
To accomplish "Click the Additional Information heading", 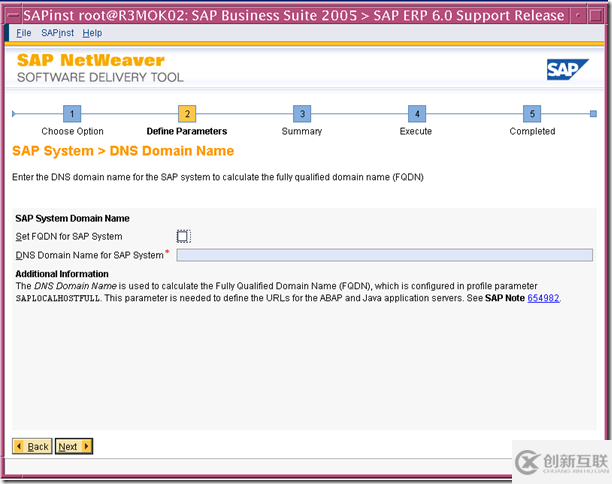I will pos(62,274).
